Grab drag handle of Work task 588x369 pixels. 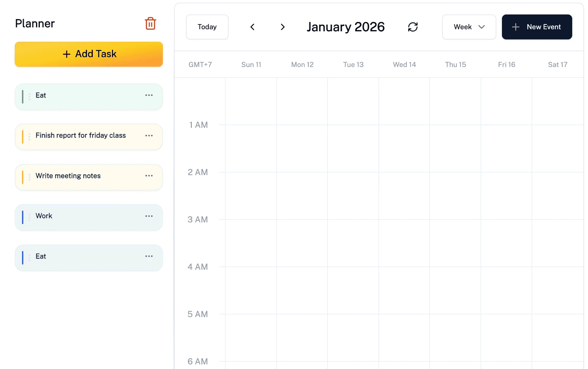(29, 217)
